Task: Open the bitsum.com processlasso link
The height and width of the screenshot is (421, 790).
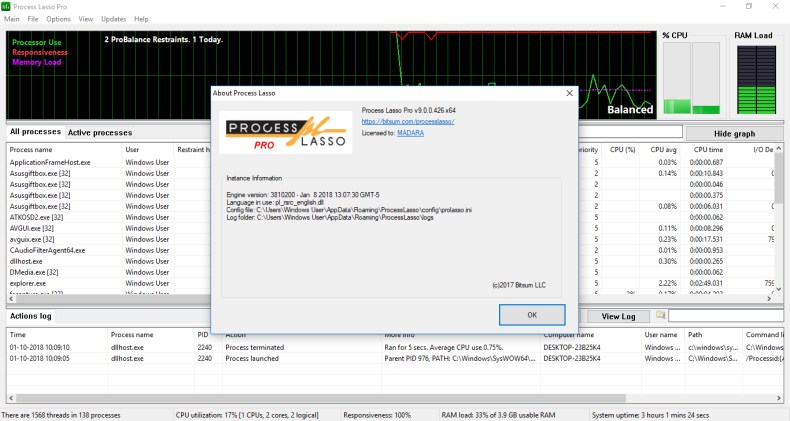Action: point(408,121)
